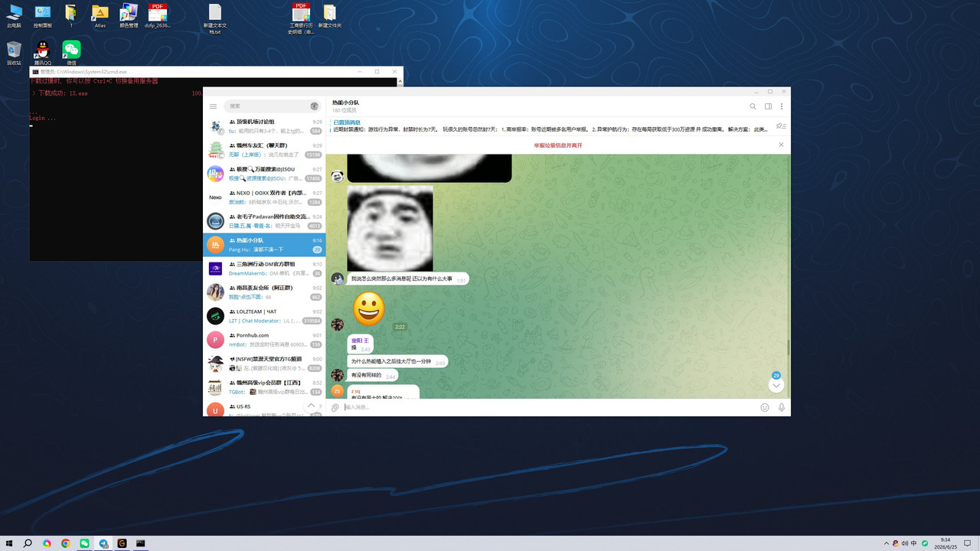Open 颜色管理 desktop shortcut
The width and height of the screenshot is (980, 551).
click(129, 15)
